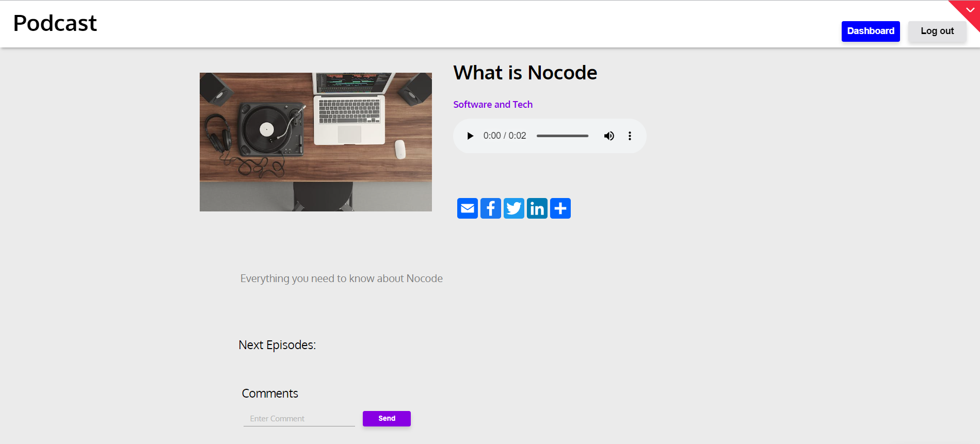Click the Log out button
The width and height of the screenshot is (980, 444).
(x=937, y=31)
